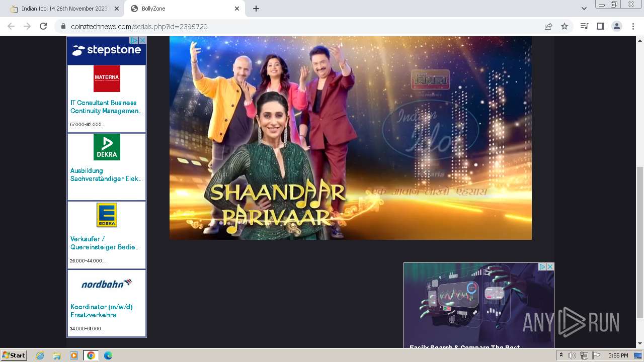Open AdChoices info on stepstone ad
The height and width of the screenshot is (362, 644).
(x=134, y=40)
